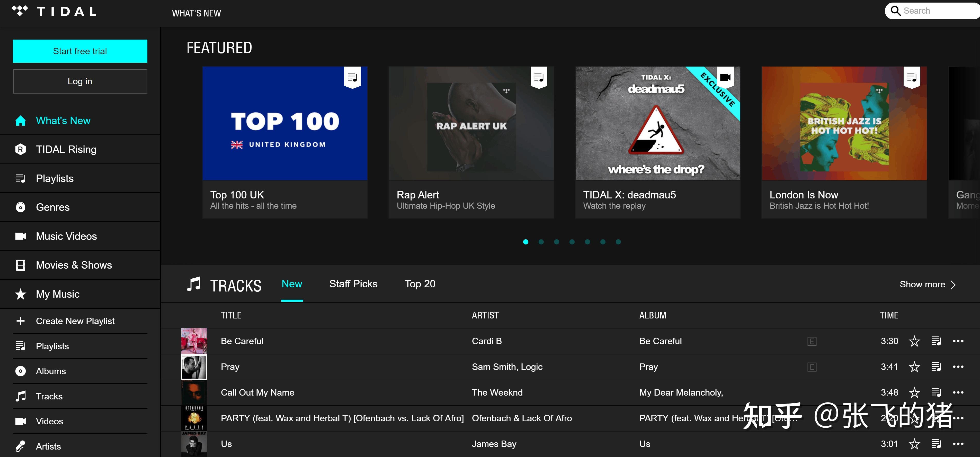Open the Top 20 tracks tab
Image resolution: width=980 pixels, height=457 pixels.
pos(420,284)
